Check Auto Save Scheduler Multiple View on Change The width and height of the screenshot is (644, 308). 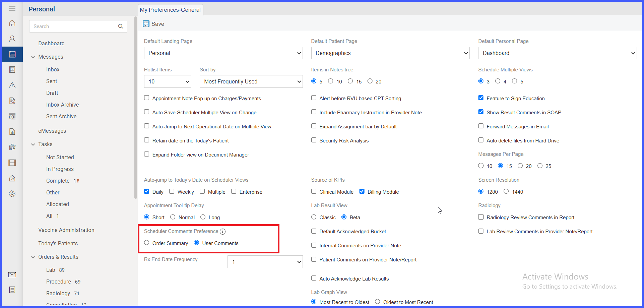tap(146, 112)
